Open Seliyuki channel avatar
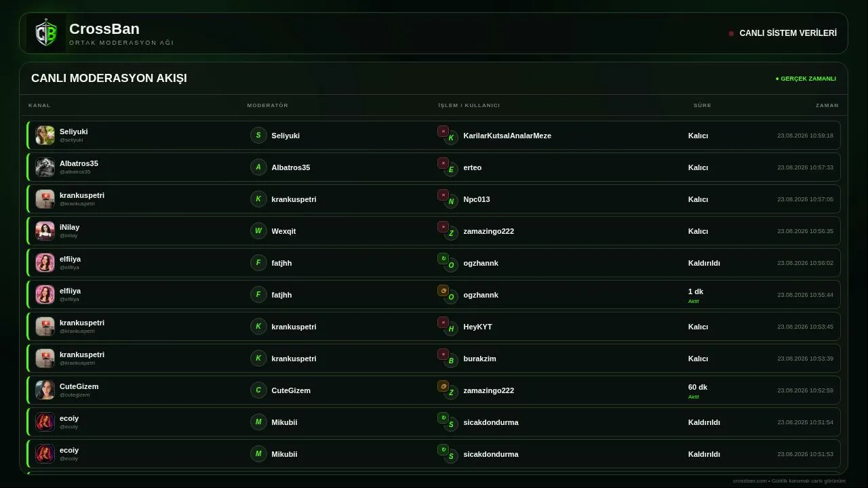 point(45,136)
